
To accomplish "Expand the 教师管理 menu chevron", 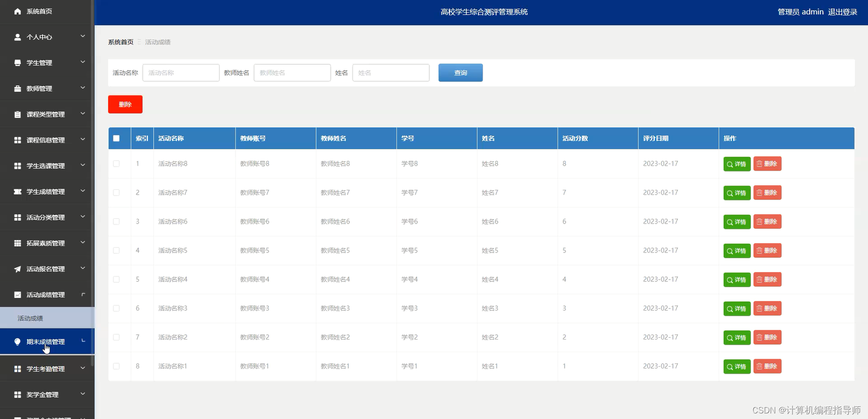I will pyautogui.click(x=83, y=87).
